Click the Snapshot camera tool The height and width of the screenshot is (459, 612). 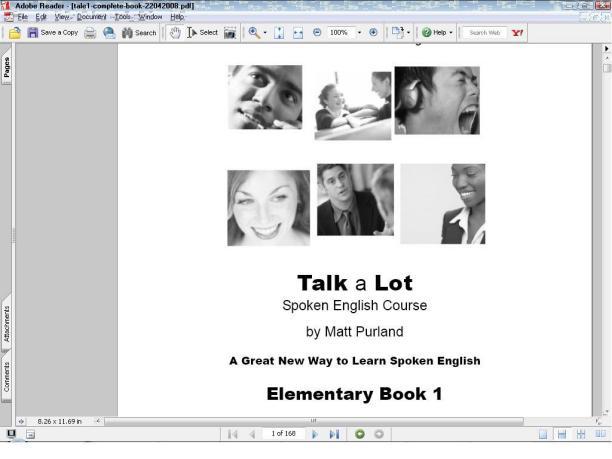[x=231, y=33]
